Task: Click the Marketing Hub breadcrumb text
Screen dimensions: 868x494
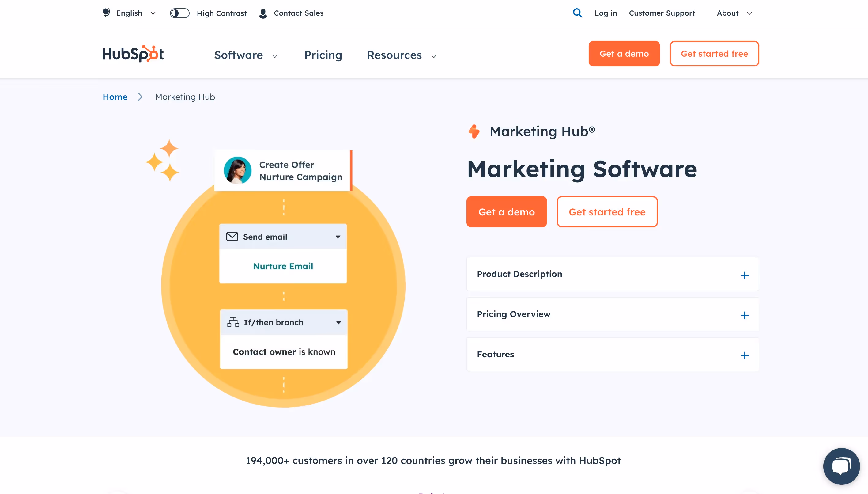Action: pyautogui.click(x=185, y=97)
